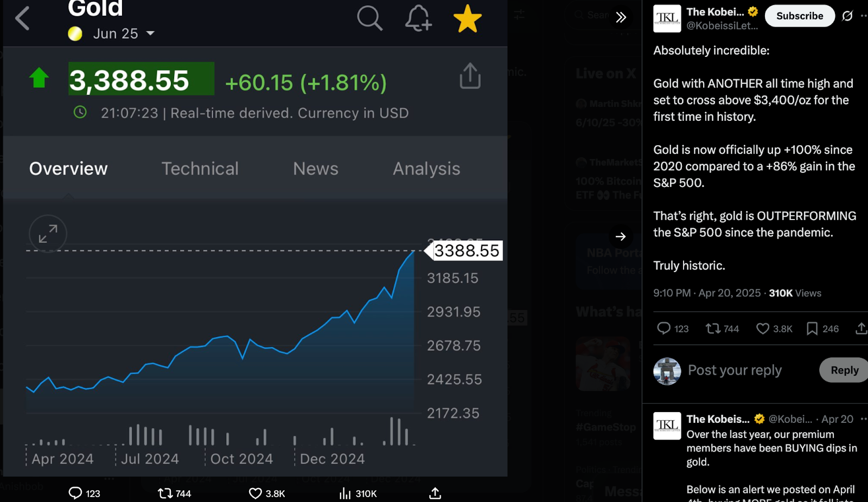Click the 3388.55 price marker on chart
Screen dimensions: 868x502
464,250
